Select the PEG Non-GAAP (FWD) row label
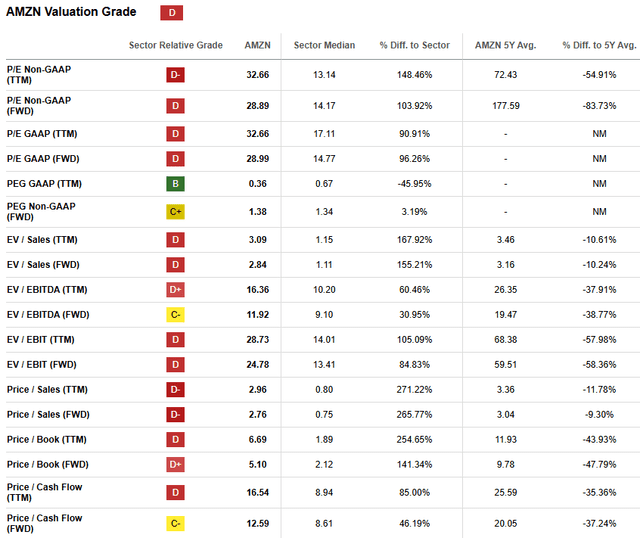 tap(41, 212)
